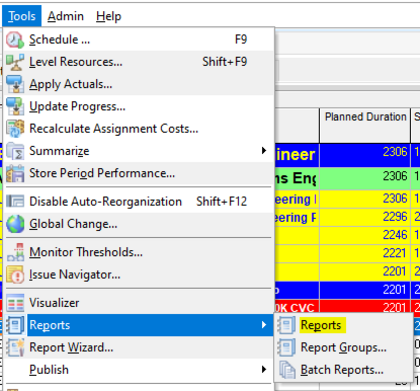420x391 pixels.
Task: Select the 2306 cell in the blue row
Action: (x=365, y=155)
